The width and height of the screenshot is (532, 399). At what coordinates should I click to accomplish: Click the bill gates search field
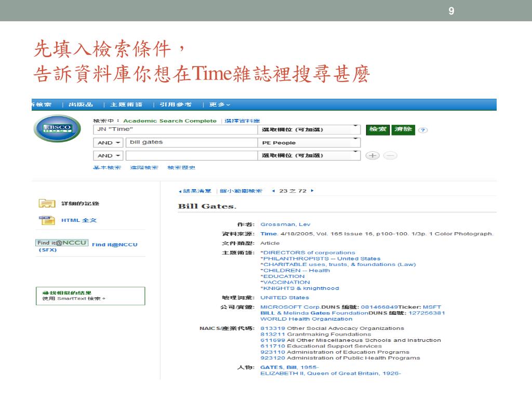pos(192,142)
